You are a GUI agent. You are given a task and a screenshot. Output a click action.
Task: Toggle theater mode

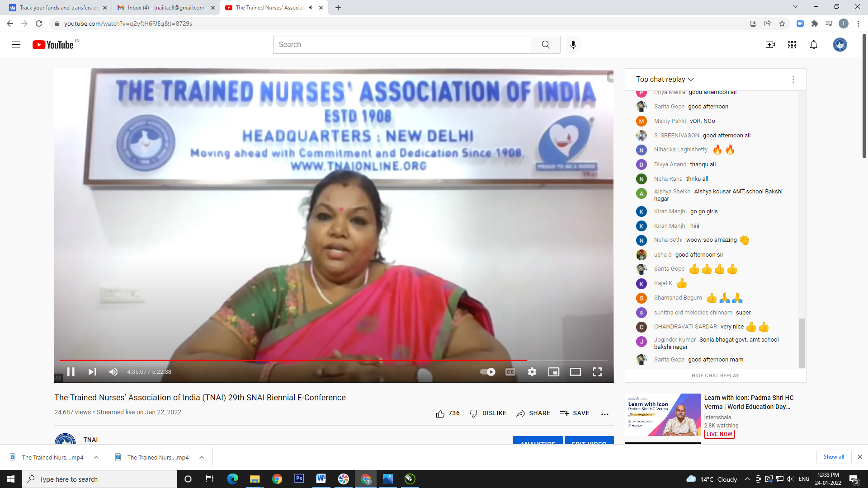point(576,372)
